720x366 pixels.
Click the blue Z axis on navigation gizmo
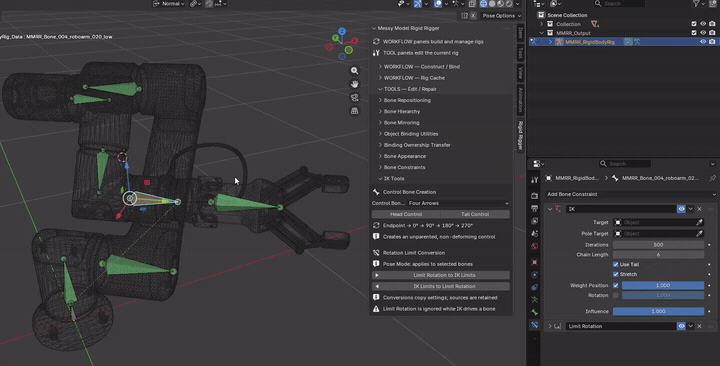[x=342, y=31]
